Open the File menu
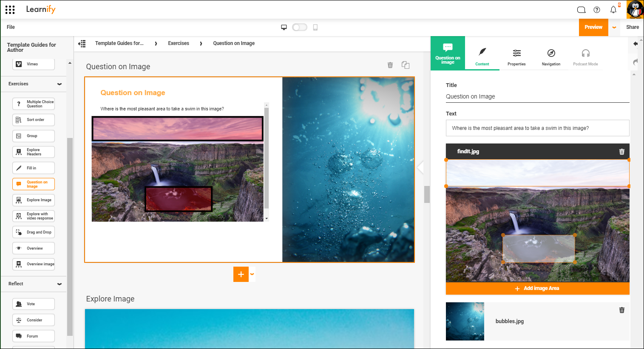The height and width of the screenshot is (349, 644). point(11,27)
